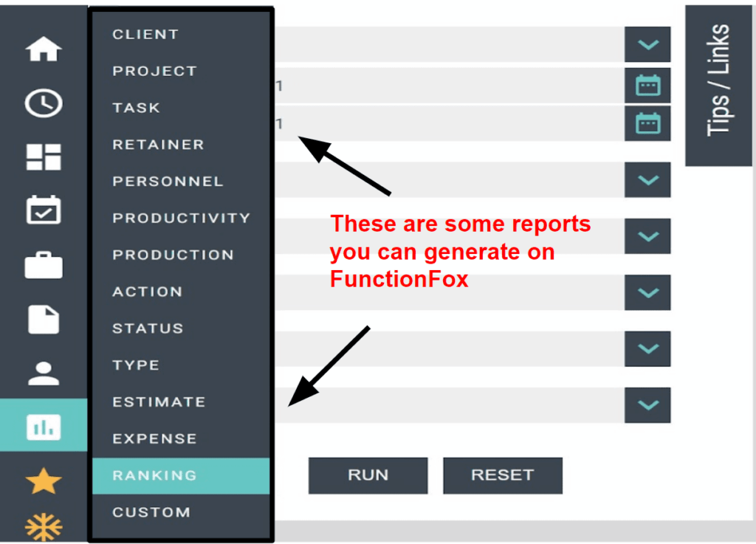Click the topmost filter field

tap(450, 44)
